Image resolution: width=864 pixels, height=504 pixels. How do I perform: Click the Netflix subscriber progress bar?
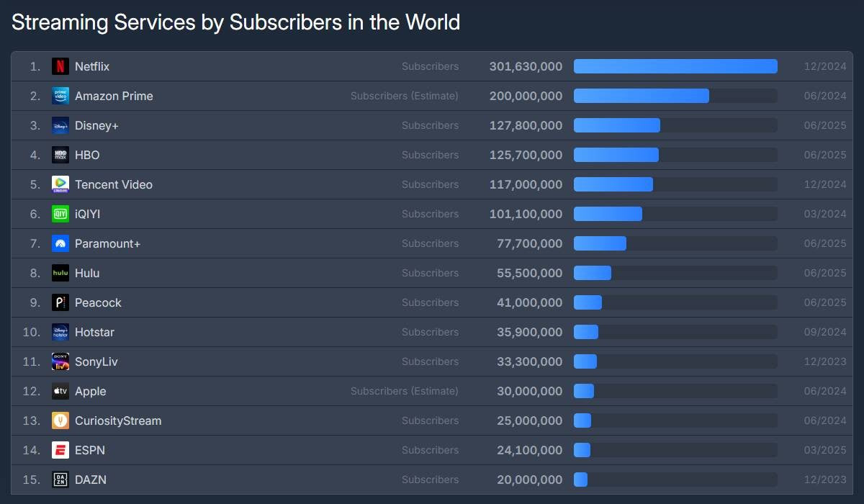point(675,66)
